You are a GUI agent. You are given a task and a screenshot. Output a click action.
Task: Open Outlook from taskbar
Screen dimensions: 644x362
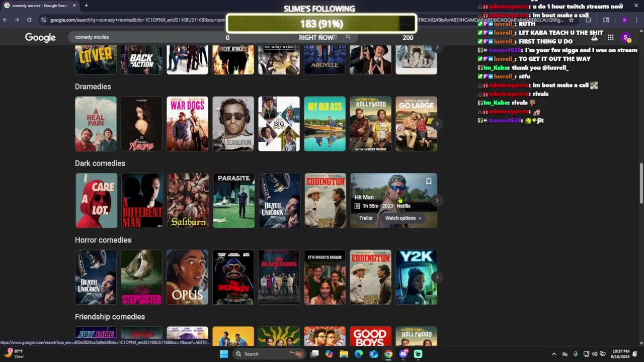tap(373, 354)
